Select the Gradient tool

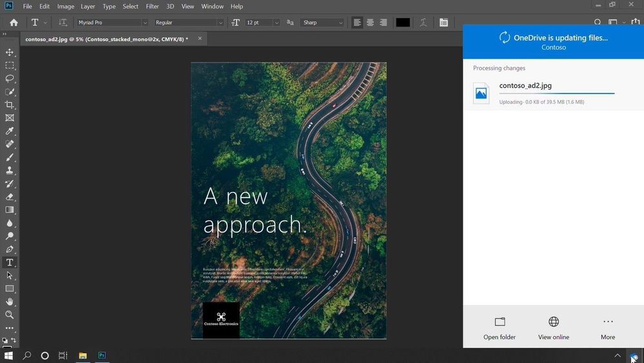coord(10,210)
